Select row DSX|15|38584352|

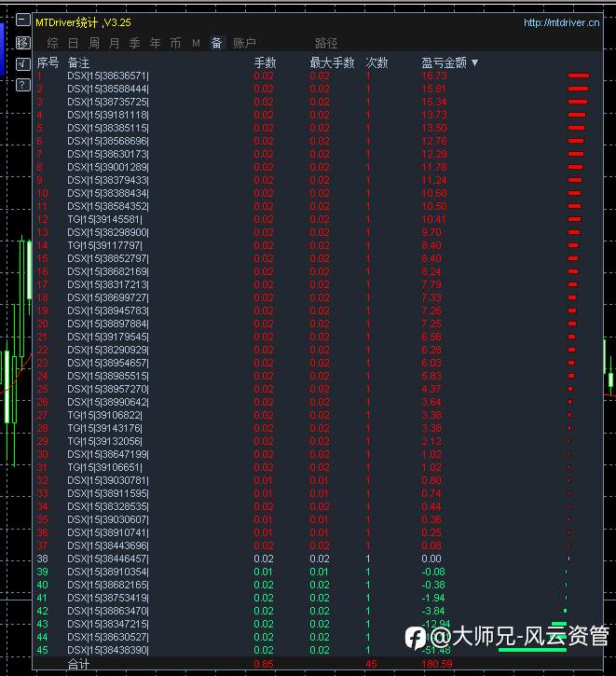[x=318, y=206]
